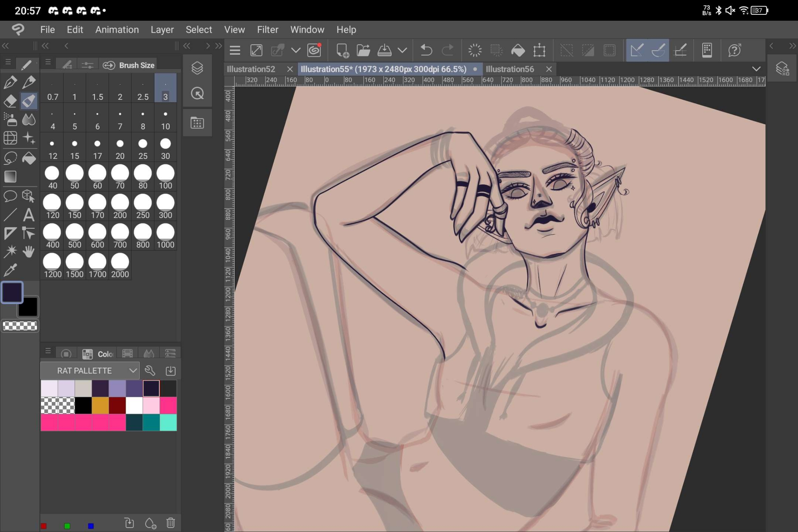Expand the canvas tab list chevron

tap(756, 69)
